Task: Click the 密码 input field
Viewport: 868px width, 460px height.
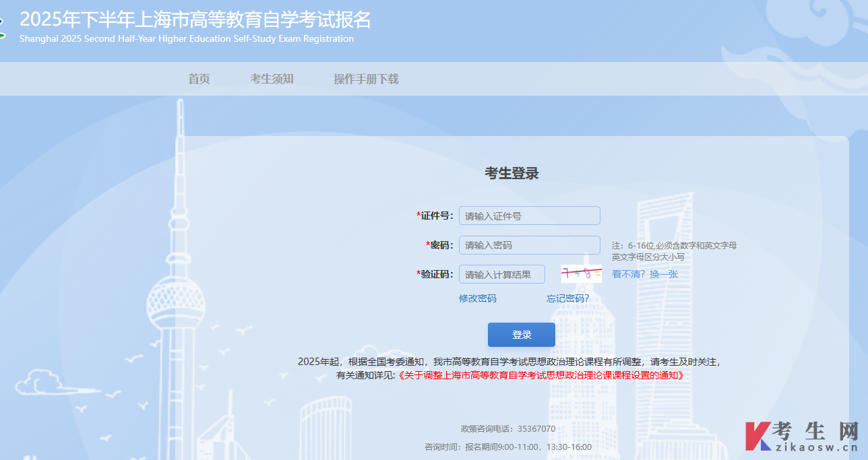Action: 530,245
